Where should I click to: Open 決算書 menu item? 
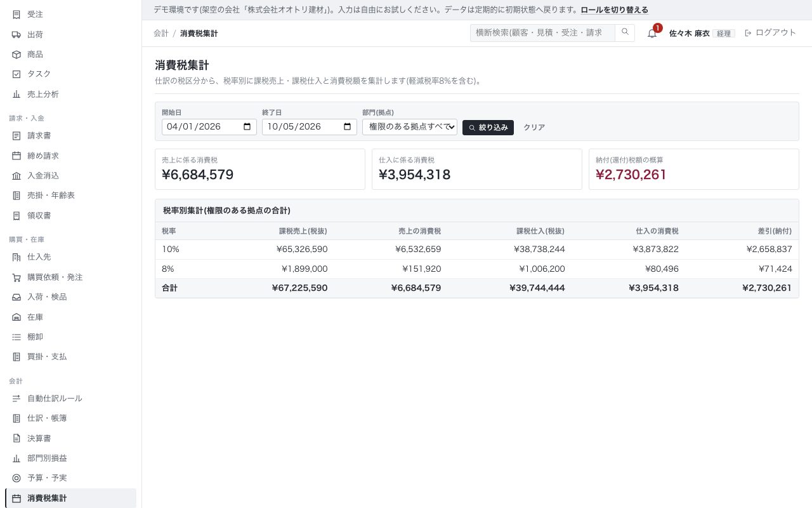click(70, 439)
